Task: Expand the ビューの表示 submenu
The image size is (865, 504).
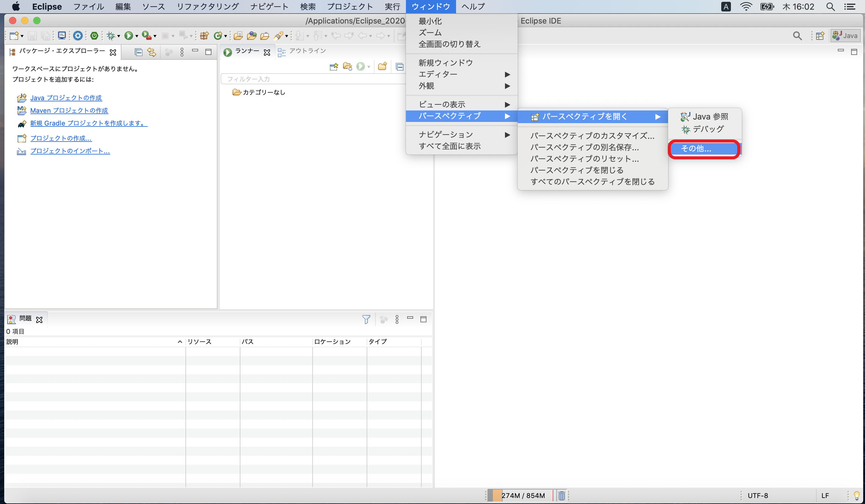Action: (x=461, y=104)
